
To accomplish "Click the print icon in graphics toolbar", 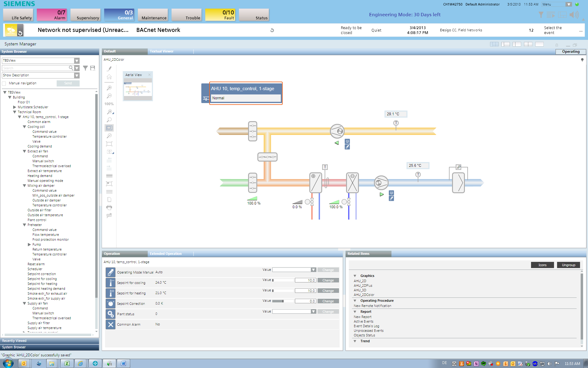I will [109, 208].
